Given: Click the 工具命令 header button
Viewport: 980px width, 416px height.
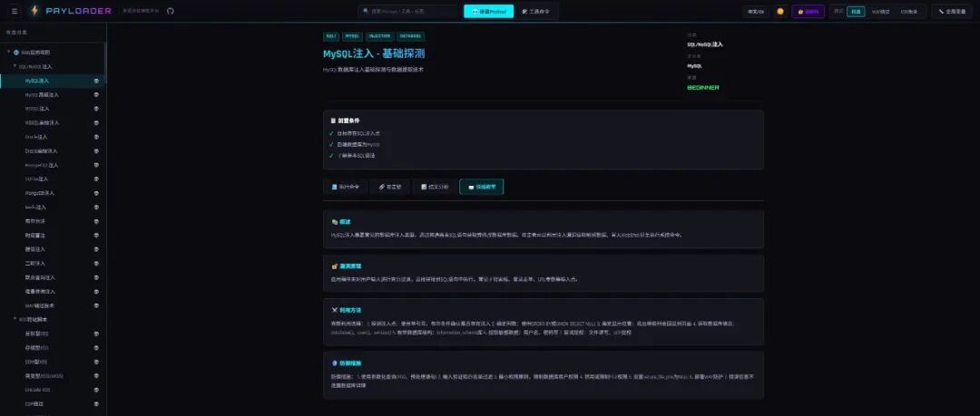Looking at the screenshot, I should point(536,11).
